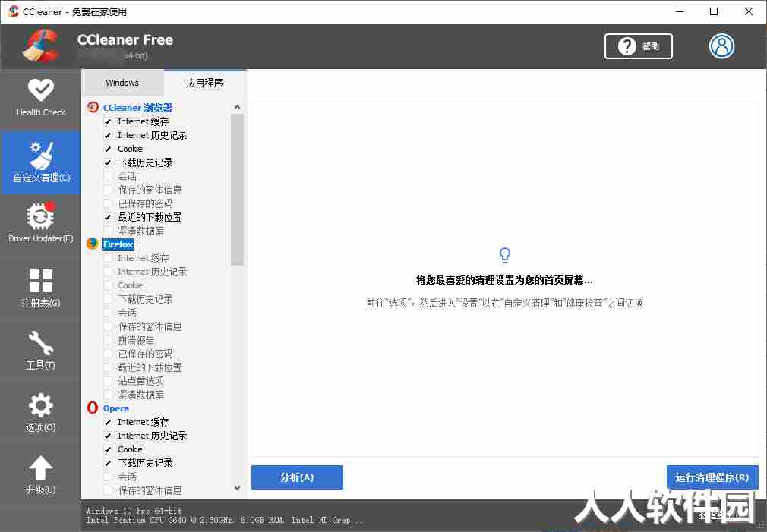Open the 帮助 help button

point(638,46)
